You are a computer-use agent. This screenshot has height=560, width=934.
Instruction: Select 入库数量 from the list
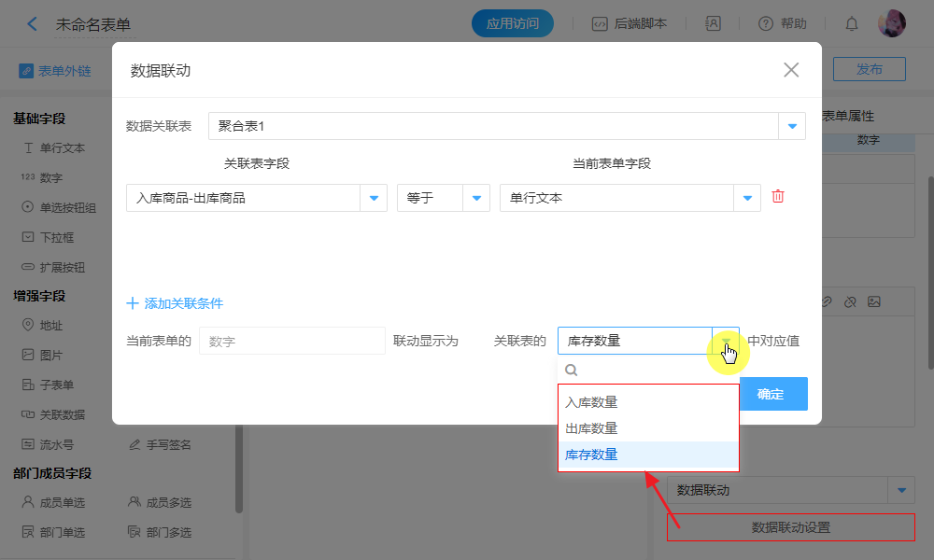592,402
